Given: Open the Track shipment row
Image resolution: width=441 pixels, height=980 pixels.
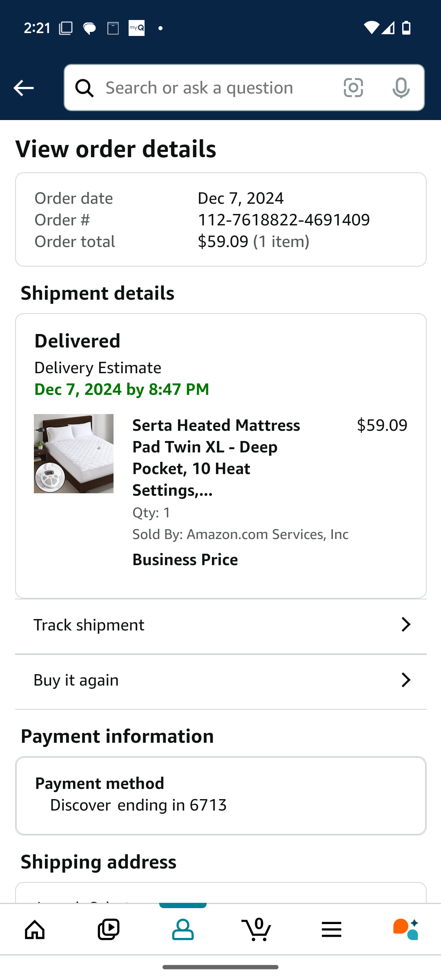Looking at the screenshot, I should point(221,625).
